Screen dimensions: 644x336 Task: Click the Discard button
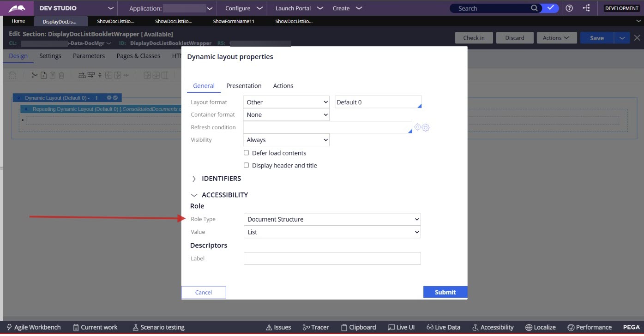515,38
